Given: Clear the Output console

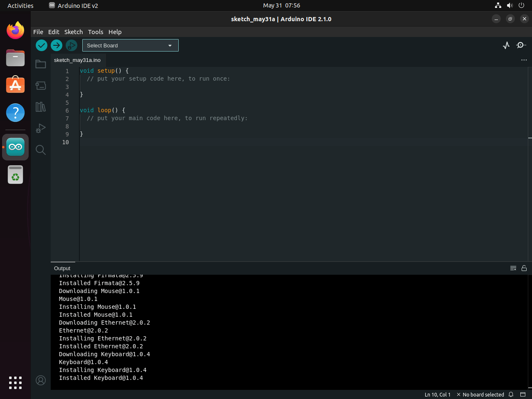Looking at the screenshot, I should pyautogui.click(x=513, y=268).
